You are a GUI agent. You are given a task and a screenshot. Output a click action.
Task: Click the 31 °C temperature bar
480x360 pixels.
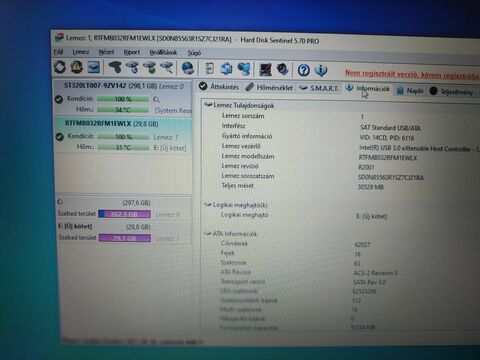pos(124,147)
